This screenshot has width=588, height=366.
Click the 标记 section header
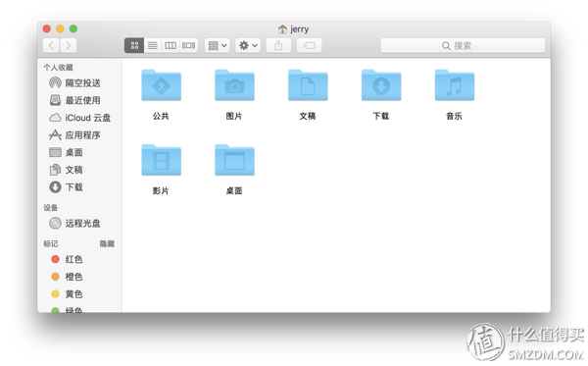tap(51, 244)
